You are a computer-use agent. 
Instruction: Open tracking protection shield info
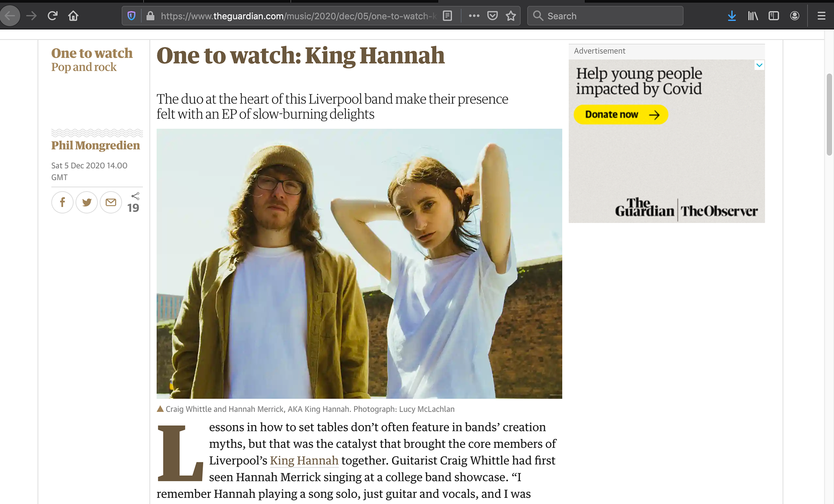point(131,16)
